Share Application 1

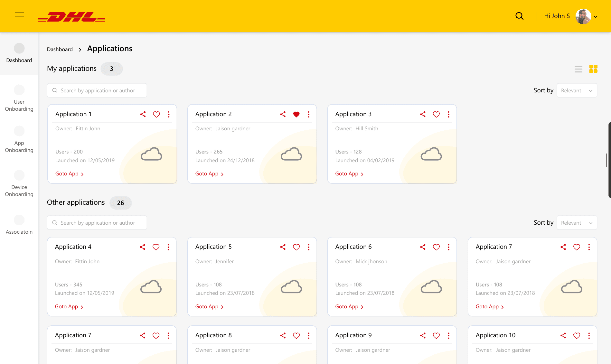[x=143, y=114]
